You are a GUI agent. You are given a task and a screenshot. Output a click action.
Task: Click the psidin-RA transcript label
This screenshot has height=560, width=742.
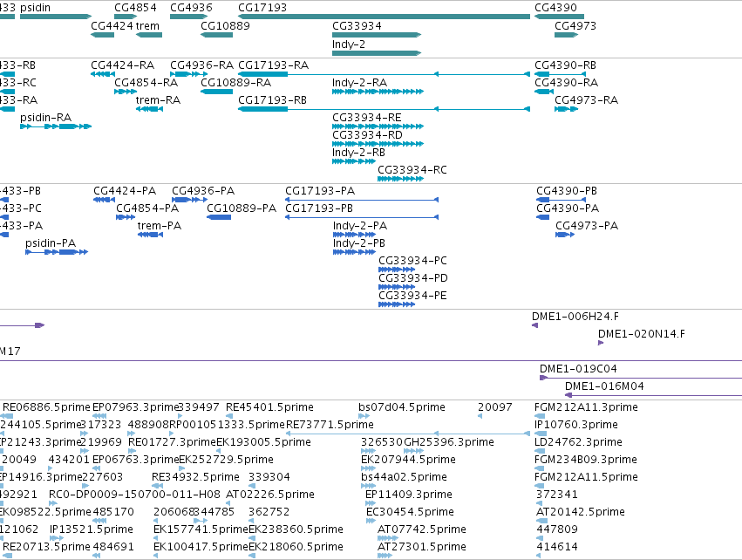(x=46, y=118)
